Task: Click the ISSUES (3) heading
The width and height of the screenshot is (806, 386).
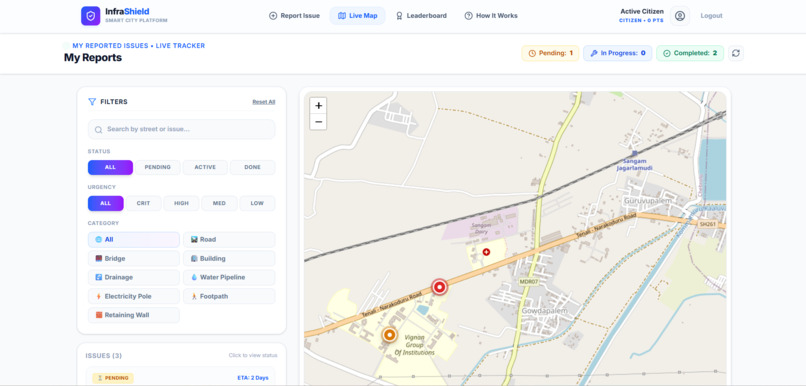Action: pyautogui.click(x=104, y=356)
